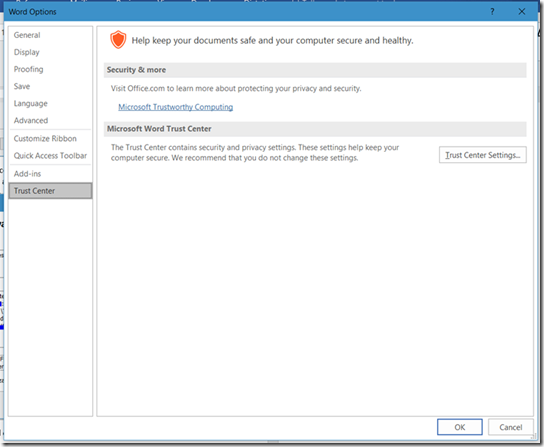The width and height of the screenshot is (544, 447).
Task: Select Quick Access Toolbar options
Action: point(50,155)
